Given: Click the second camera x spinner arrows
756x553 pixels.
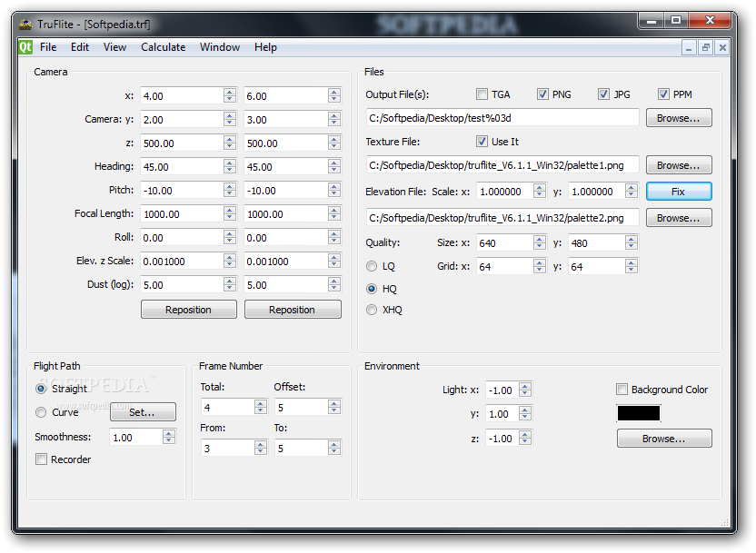Looking at the screenshot, I should [334, 95].
